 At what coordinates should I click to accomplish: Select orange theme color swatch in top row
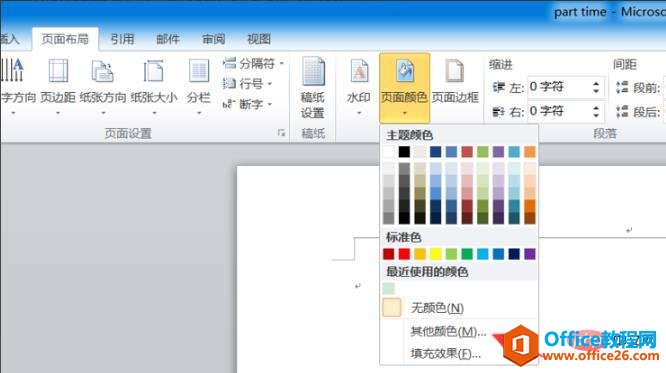click(530, 152)
